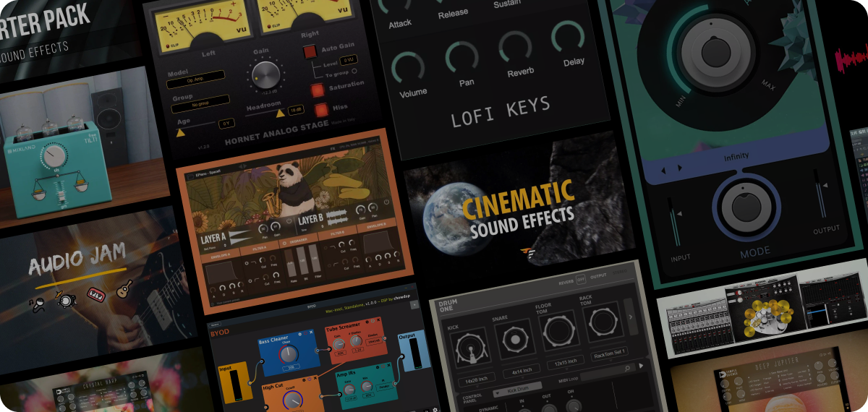
Task: Click the Lofi Keys Delay knob
Action: (x=568, y=38)
